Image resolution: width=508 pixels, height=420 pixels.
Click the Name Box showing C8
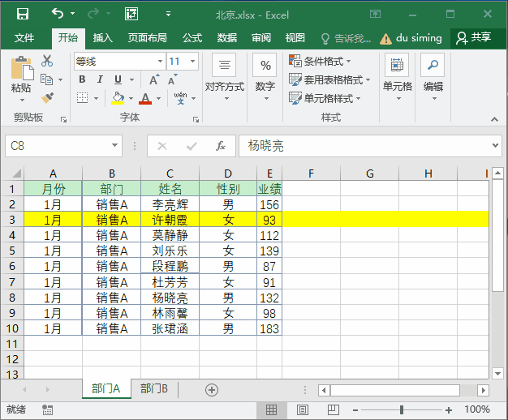(63, 146)
